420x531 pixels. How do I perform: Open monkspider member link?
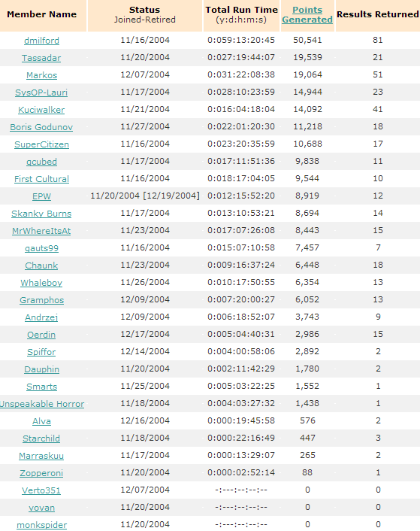(41, 525)
